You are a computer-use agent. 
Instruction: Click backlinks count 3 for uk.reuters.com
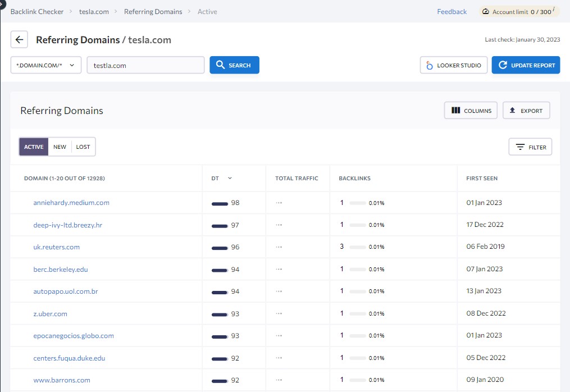(x=341, y=247)
